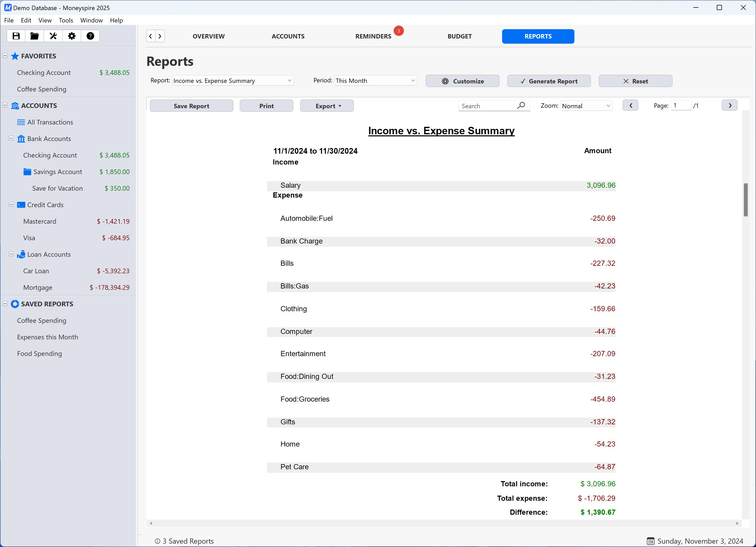Click the save disk icon in toolbar
Screen dimensions: 756x547
(16, 36)
